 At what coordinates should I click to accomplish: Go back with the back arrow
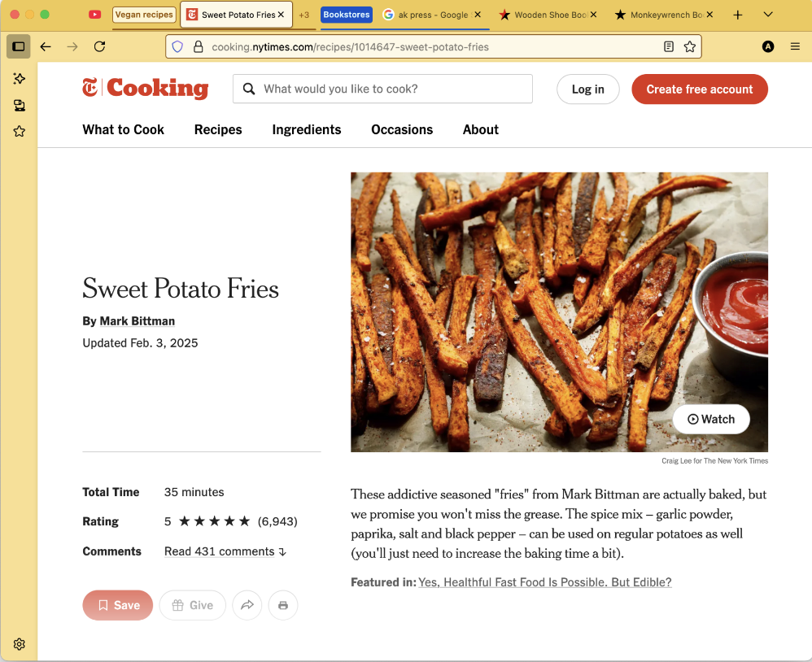click(x=46, y=46)
